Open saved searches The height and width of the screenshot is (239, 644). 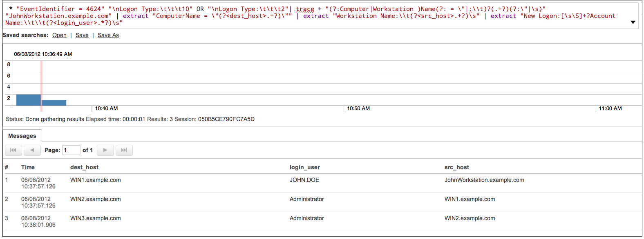point(59,35)
